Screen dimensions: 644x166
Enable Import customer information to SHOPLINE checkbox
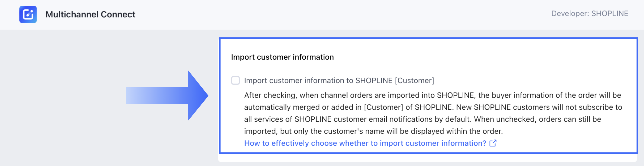(235, 80)
